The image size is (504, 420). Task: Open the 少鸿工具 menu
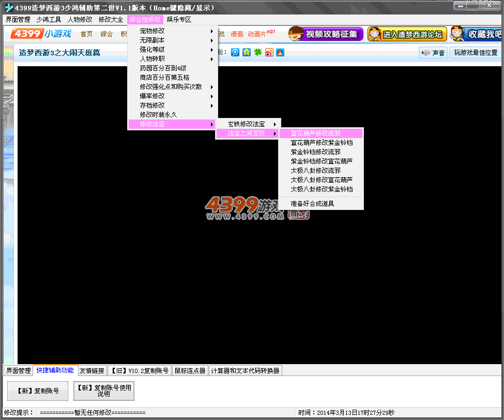point(49,20)
